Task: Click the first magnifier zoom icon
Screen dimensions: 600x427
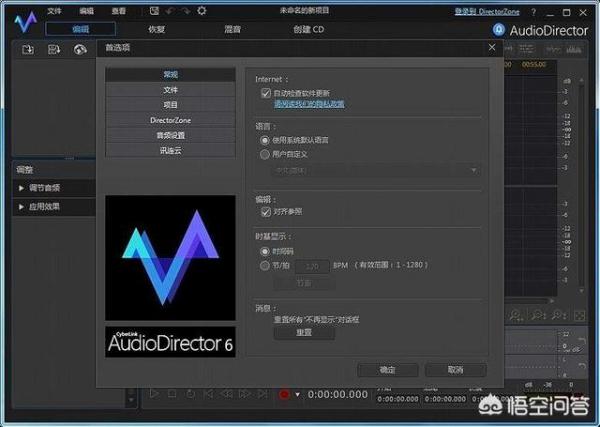Action: [x=516, y=316]
